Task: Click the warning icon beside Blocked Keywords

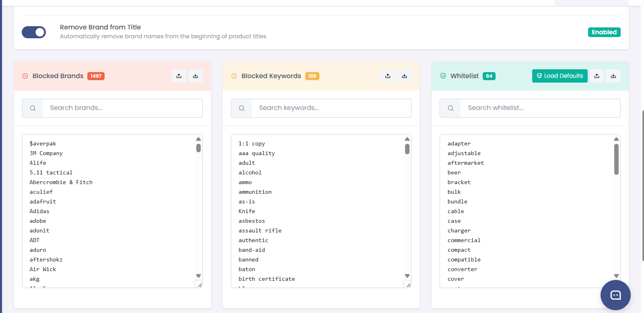Action: click(x=234, y=76)
